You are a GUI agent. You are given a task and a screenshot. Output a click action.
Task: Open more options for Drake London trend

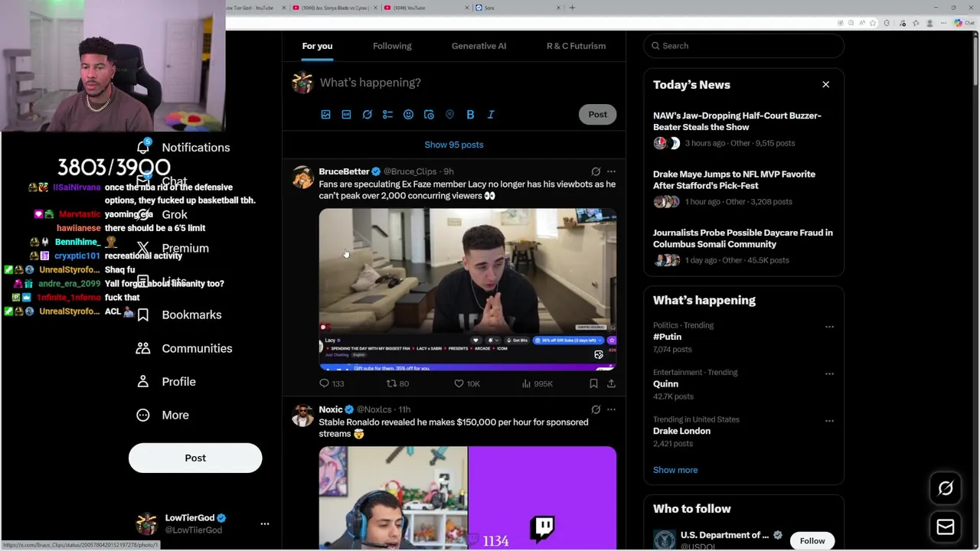(829, 421)
